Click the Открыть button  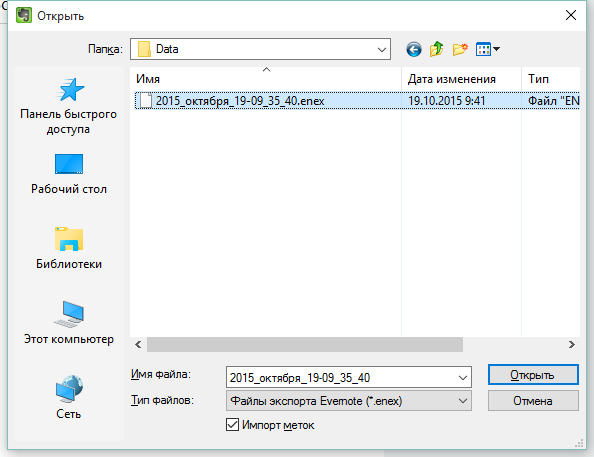point(533,375)
